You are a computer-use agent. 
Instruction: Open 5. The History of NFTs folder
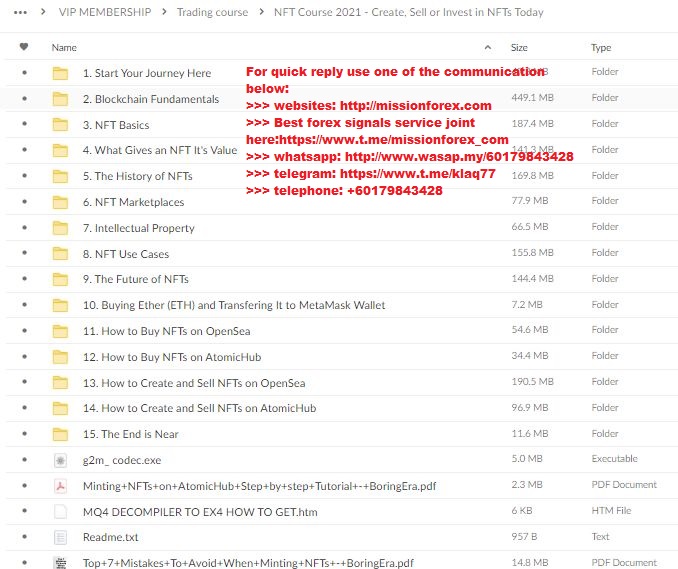tap(138, 176)
